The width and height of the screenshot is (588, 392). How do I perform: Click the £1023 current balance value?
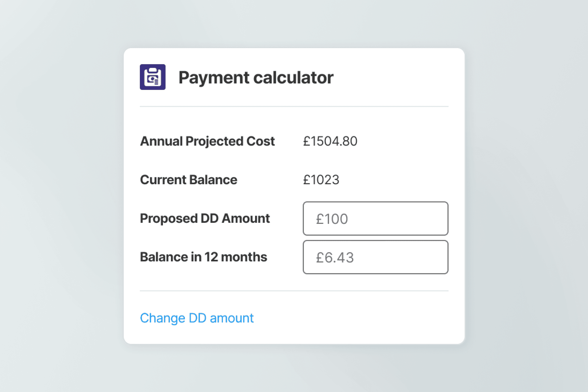[321, 180]
